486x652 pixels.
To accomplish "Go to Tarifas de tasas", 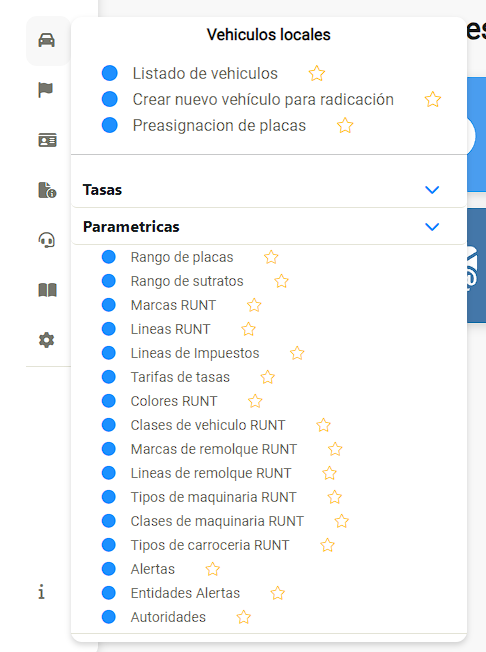I will point(180,377).
